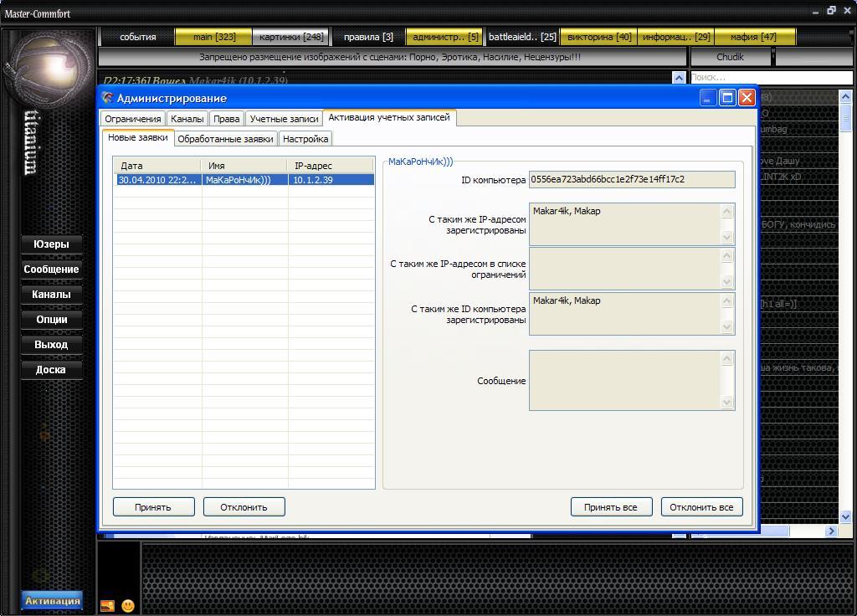Click the Отклонить все button
The width and height of the screenshot is (857, 616).
pyautogui.click(x=701, y=507)
